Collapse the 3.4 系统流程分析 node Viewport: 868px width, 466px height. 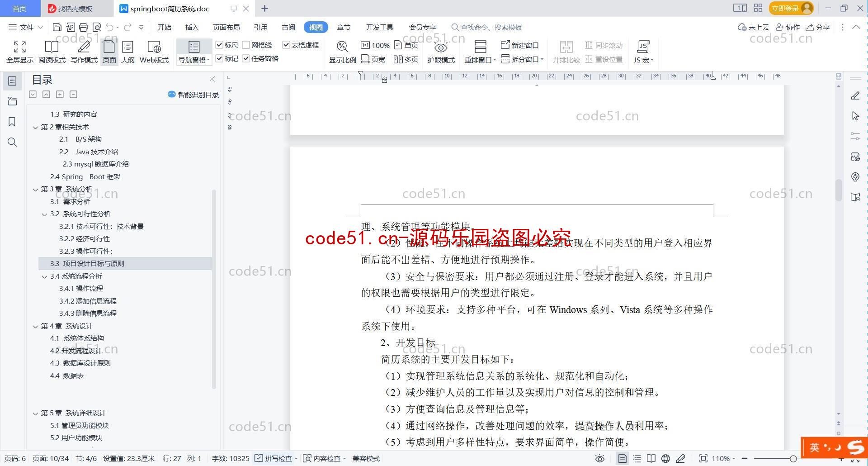coord(44,276)
